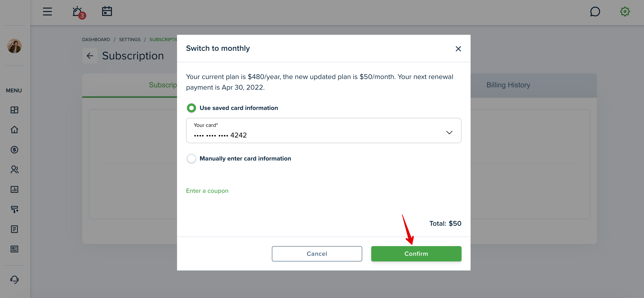
Task: Open the green settings gear icon
Action: pos(625,12)
